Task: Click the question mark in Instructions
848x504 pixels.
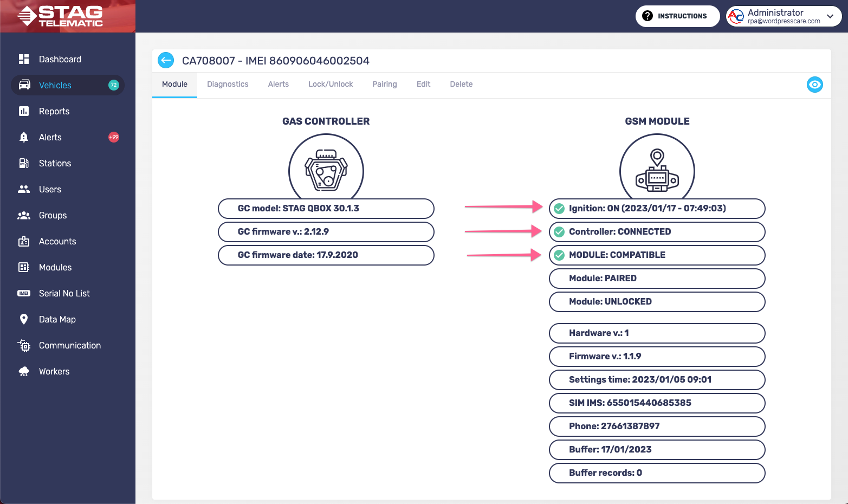Action: [x=648, y=16]
